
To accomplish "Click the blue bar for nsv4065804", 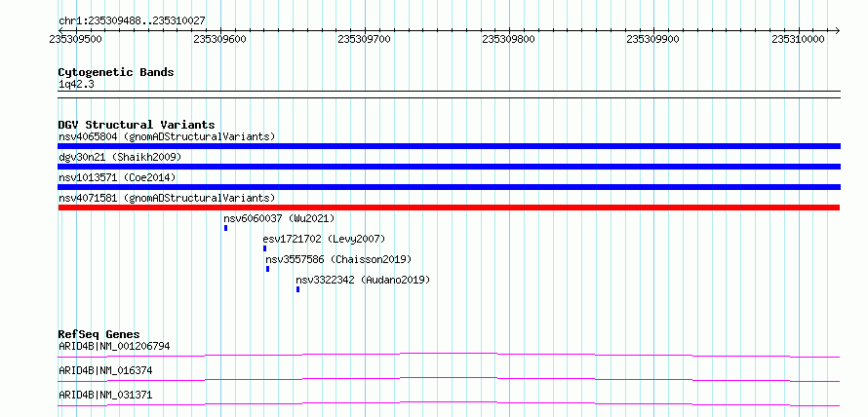I will 449,146.
